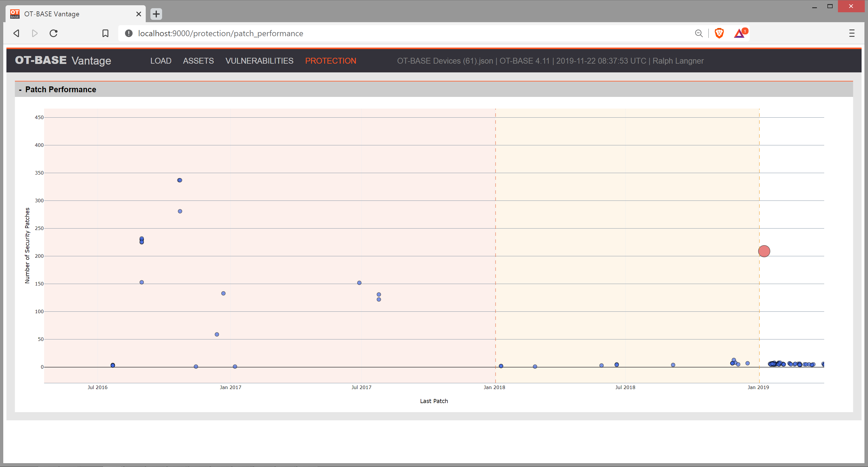Image resolution: width=868 pixels, height=467 pixels.
Task: Open the ASSETS menu
Action: tap(199, 61)
